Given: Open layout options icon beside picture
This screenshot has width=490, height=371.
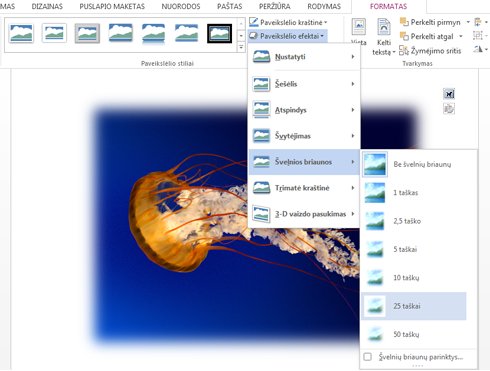Looking at the screenshot, I should (x=449, y=94).
